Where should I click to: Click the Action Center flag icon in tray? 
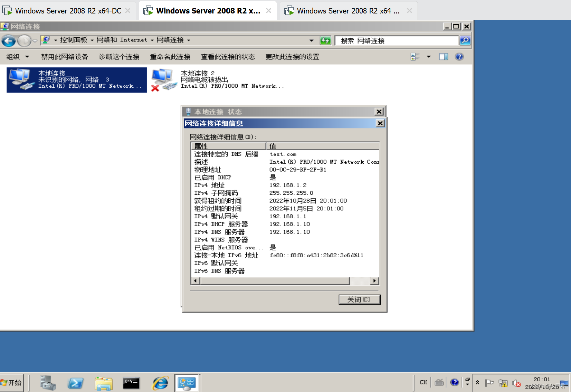pyautogui.click(x=489, y=383)
